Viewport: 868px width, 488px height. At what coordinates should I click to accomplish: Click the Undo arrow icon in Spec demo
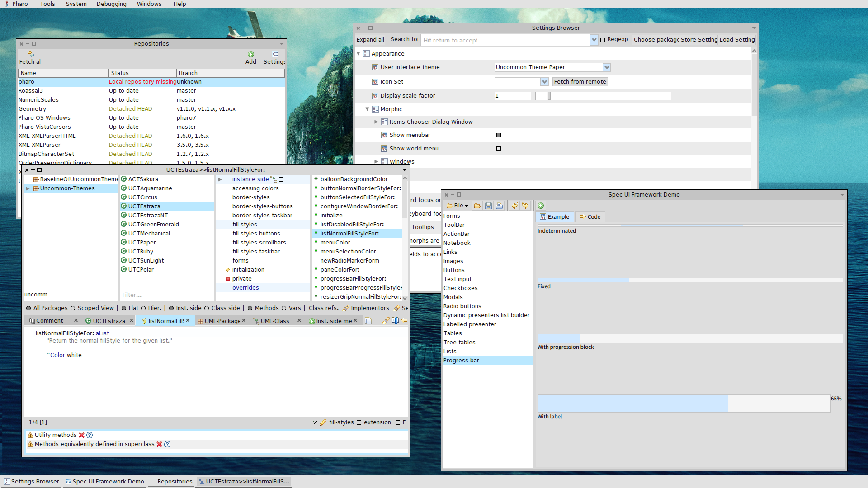coord(514,206)
